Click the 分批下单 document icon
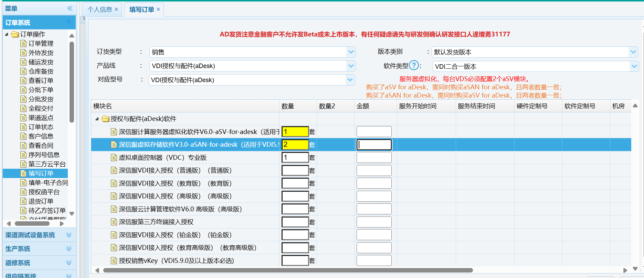 click(x=23, y=90)
